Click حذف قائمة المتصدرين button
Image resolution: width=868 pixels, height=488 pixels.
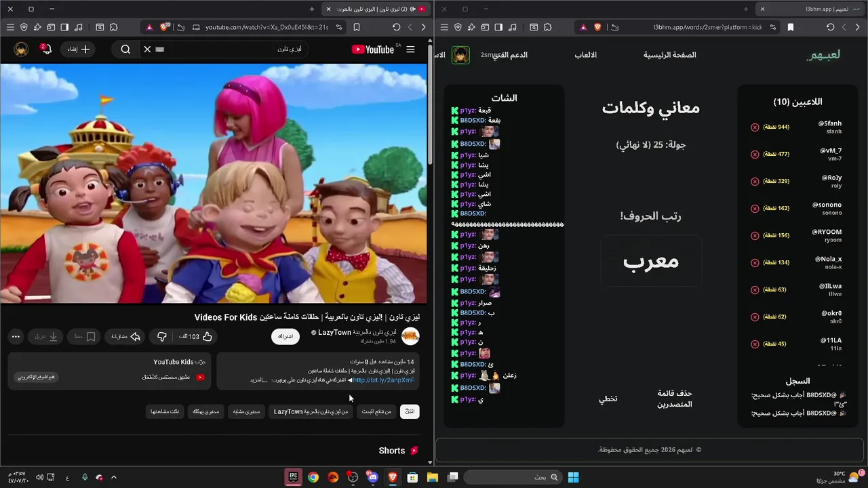pos(675,399)
